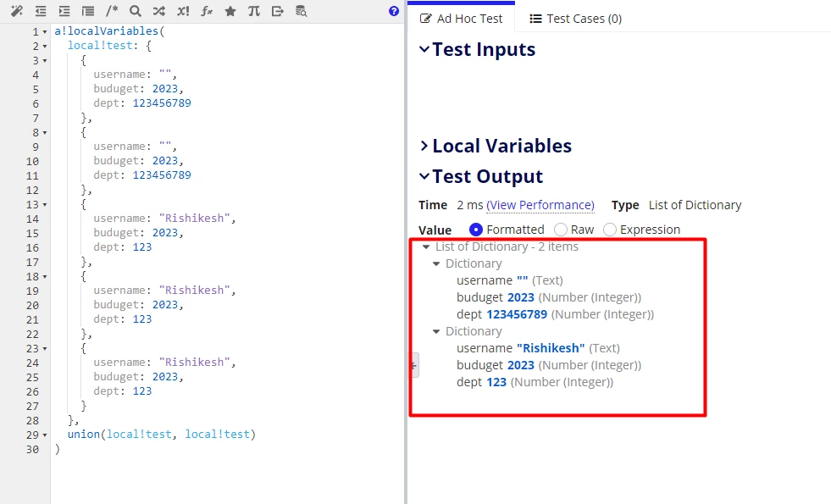This screenshot has height=504, width=831.
Task: Click the Test Cases list icon
Action: [x=535, y=19]
